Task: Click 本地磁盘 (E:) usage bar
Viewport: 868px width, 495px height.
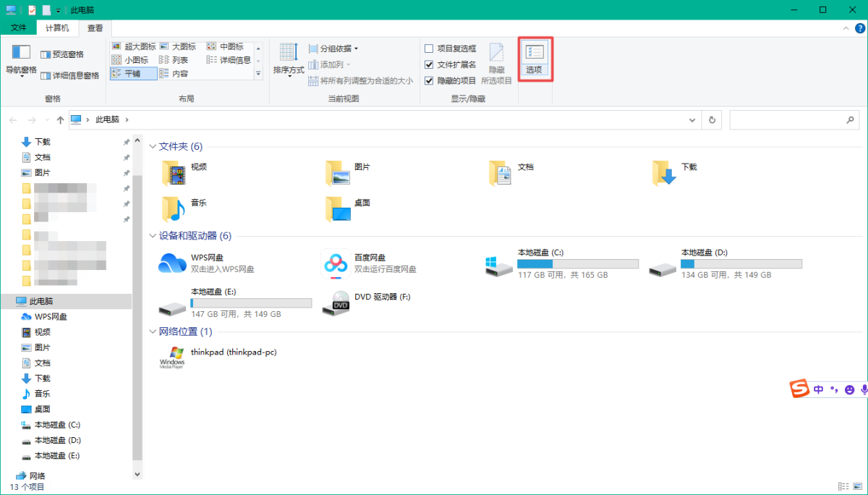Action: tap(251, 302)
